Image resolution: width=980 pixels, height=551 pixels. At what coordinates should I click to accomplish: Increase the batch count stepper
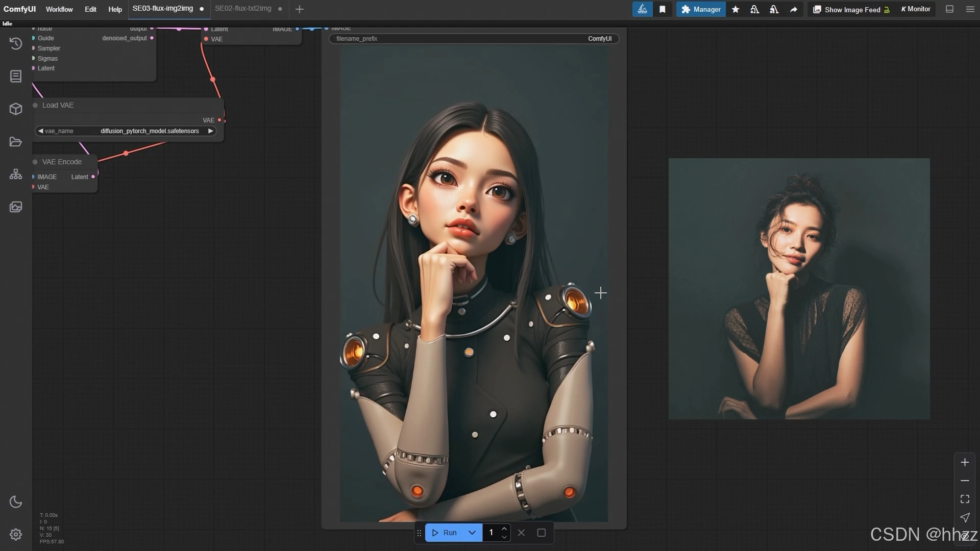pos(504,529)
